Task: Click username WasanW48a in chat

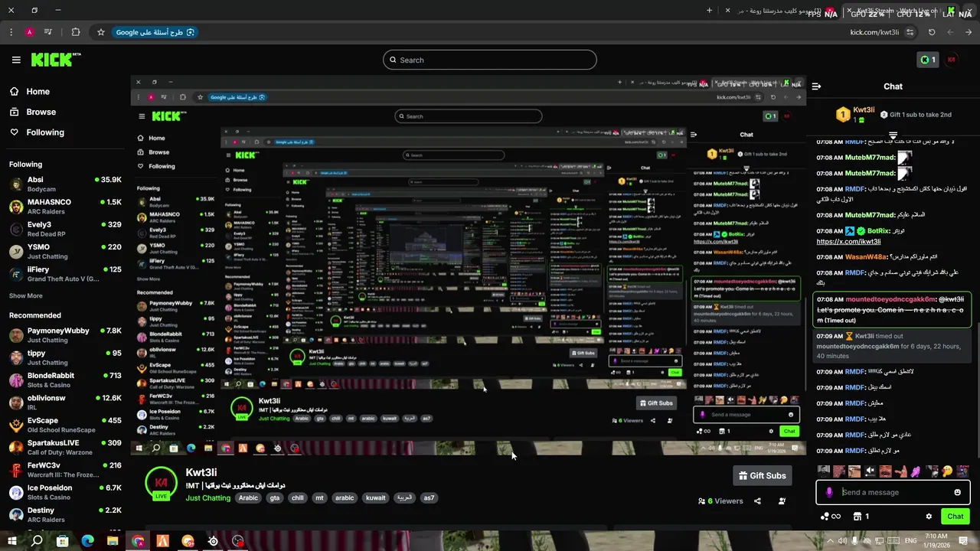Action: (867, 257)
